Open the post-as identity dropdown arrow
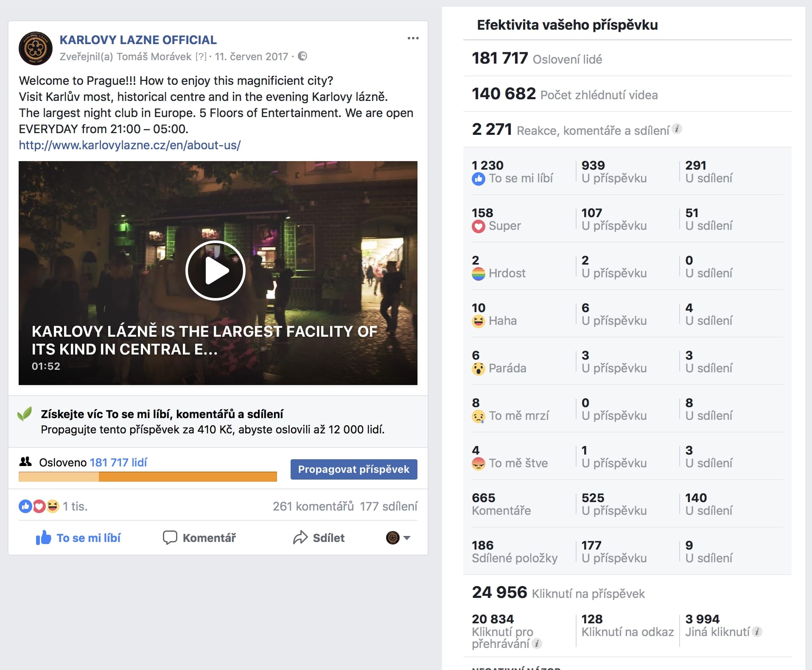812x670 pixels. pyautogui.click(x=407, y=538)
